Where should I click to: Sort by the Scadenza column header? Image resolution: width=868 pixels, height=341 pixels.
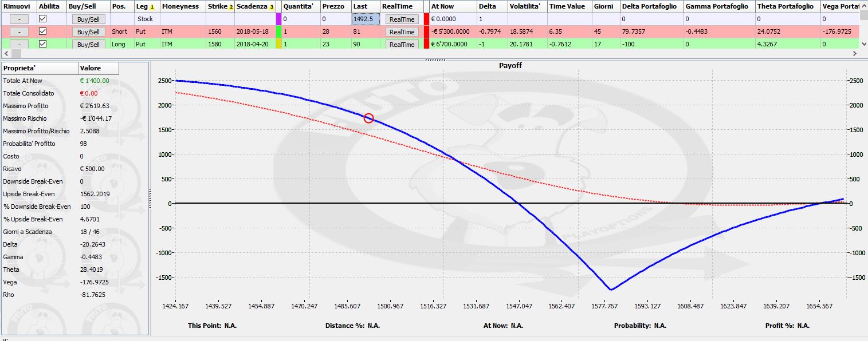tap(255, 6)
